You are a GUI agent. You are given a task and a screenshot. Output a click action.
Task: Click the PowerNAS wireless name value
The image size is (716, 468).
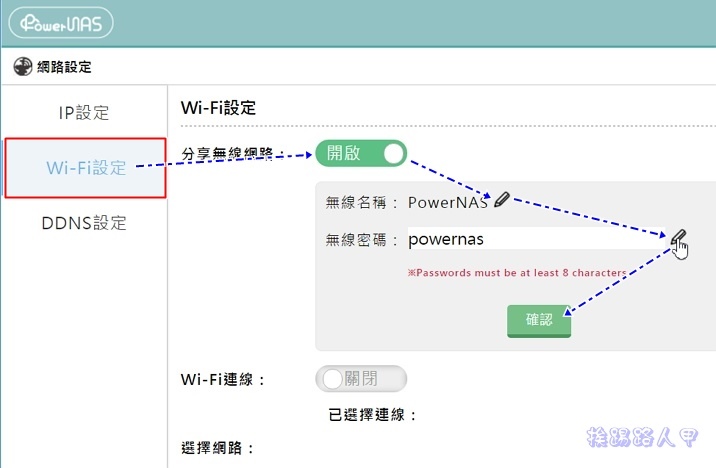[x=448, y=202]
